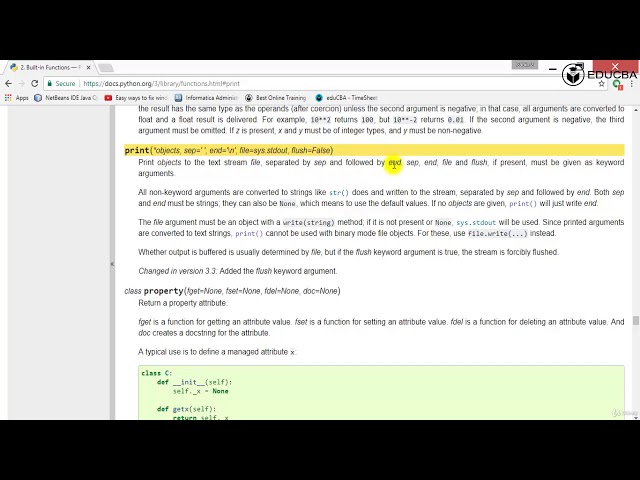Open the Best Online Training bookmark
The height and width of the screenshot is (480, 640).
[x=276, y=98]
